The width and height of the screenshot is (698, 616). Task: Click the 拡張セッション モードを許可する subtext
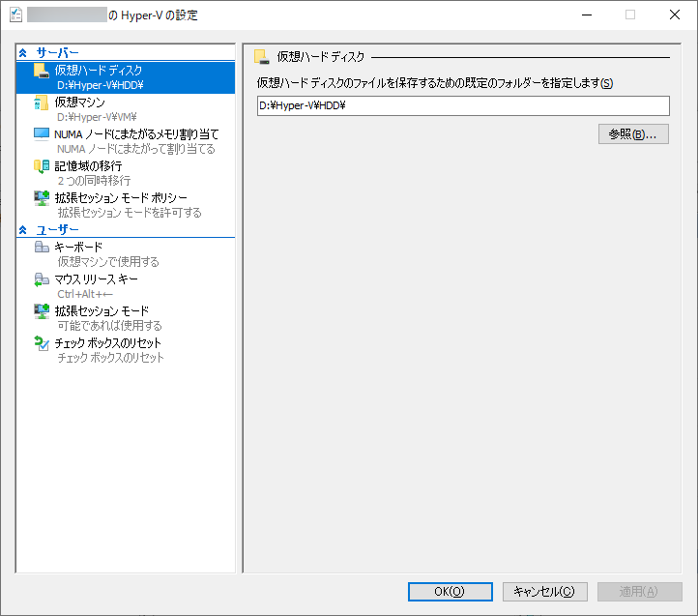130,213
